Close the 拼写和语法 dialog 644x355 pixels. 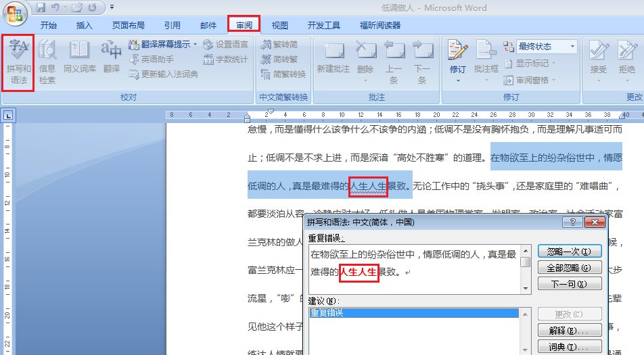(x=595, y=222)
